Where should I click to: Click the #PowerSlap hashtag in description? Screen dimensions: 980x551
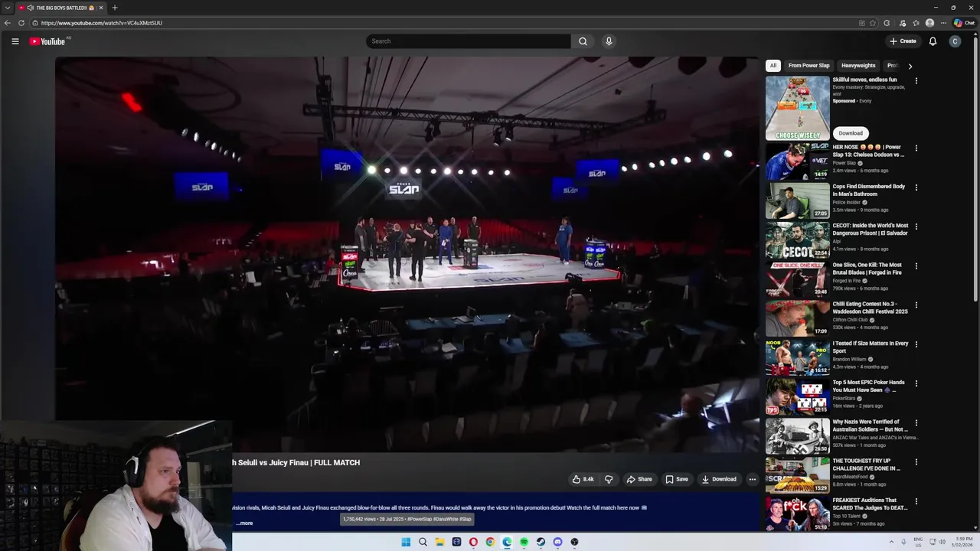[x=420, y=519]
